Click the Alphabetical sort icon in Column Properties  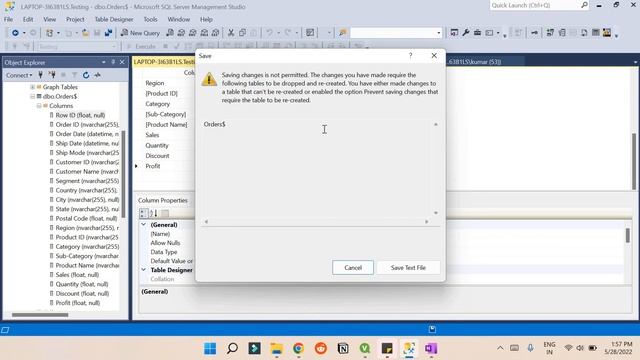click(154, 213)
